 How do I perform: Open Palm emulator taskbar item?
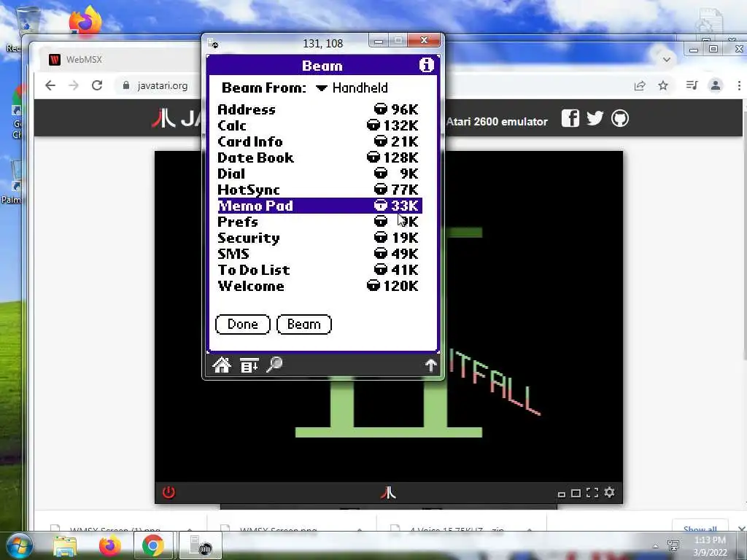click(x=200, y=545)
